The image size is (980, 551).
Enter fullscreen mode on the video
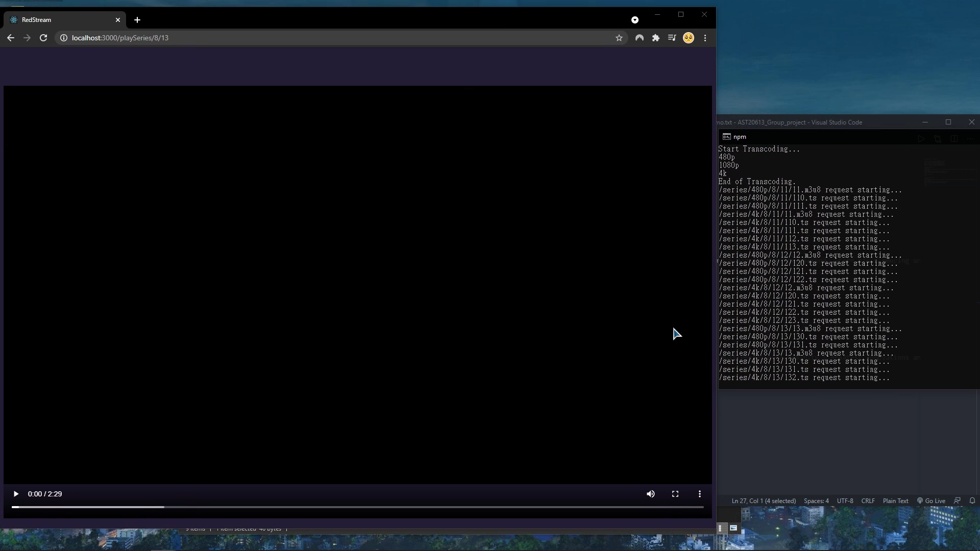coord(675,494)
